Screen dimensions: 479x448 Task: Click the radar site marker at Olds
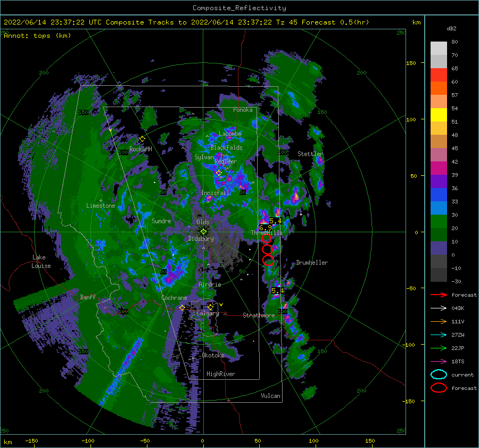coord(203,232)
